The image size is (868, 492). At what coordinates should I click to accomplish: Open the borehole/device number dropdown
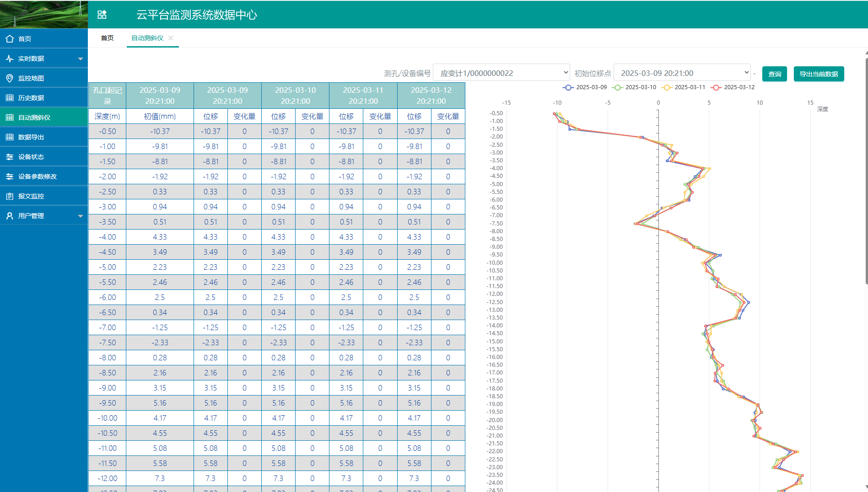pos(501,73)
